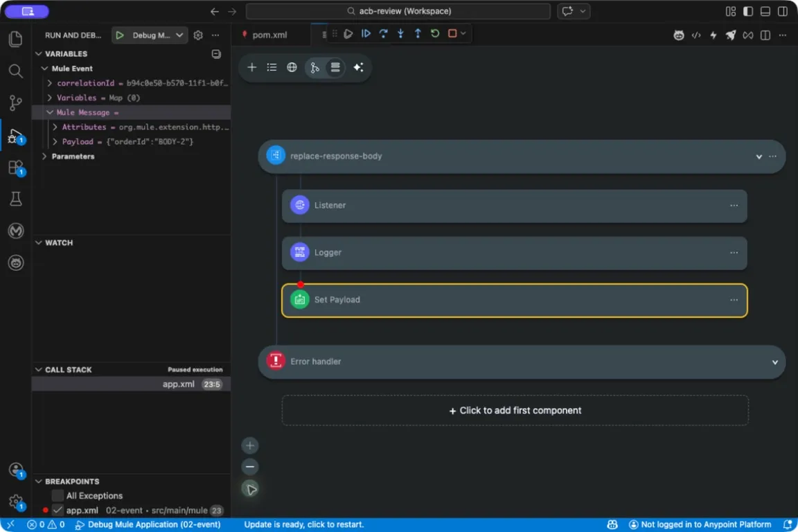Click debug Continue button

click(x=366, y=34)
